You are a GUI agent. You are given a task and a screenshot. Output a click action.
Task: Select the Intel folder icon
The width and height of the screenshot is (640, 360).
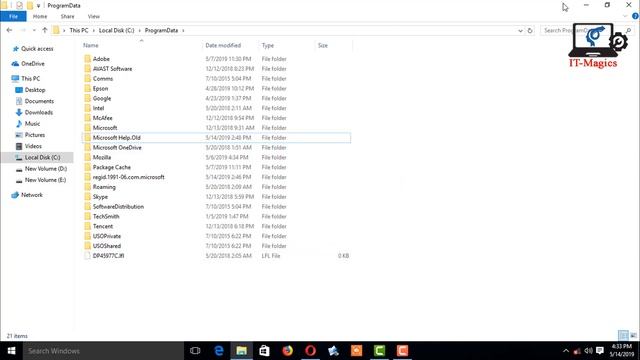[87, 108]
